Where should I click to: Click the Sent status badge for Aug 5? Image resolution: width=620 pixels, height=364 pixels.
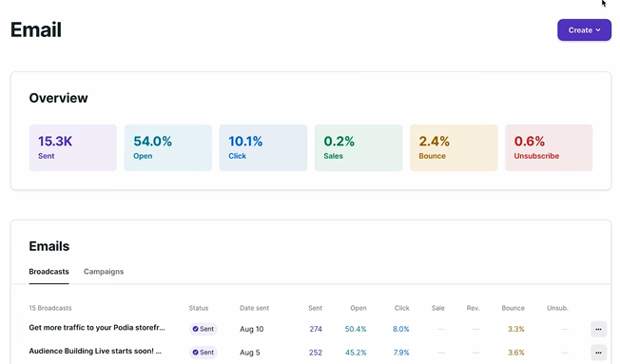tap(203, 353)
